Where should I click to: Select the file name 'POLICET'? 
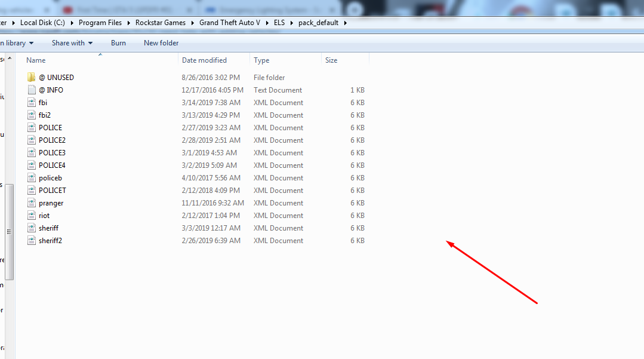tap(53, 191)
